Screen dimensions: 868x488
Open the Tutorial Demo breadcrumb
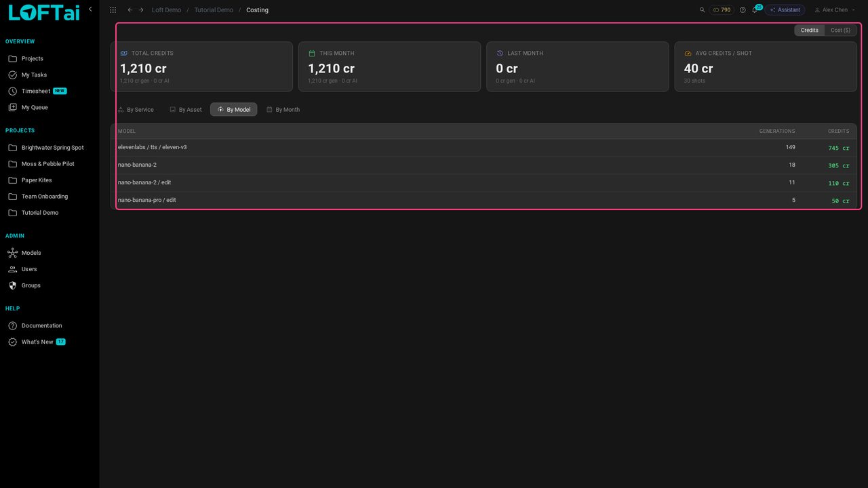pos(214,10)
